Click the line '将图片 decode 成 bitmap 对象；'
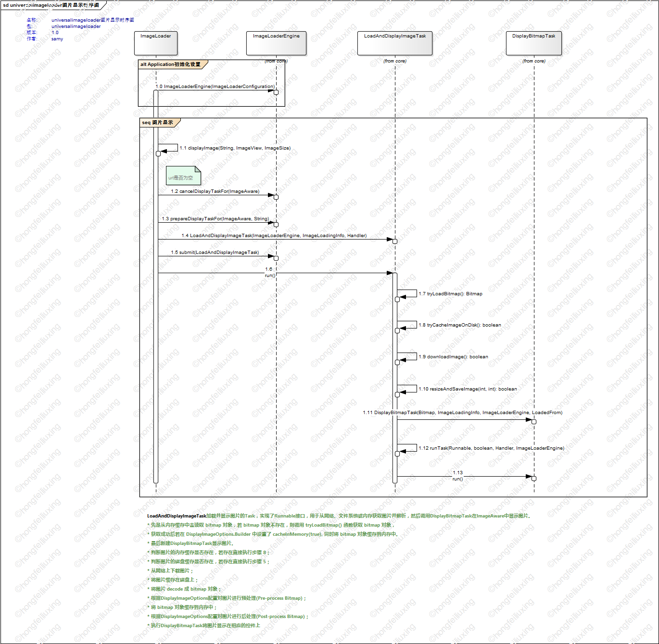Viewport: 659px width, 644px height. [x=184, y=589]
